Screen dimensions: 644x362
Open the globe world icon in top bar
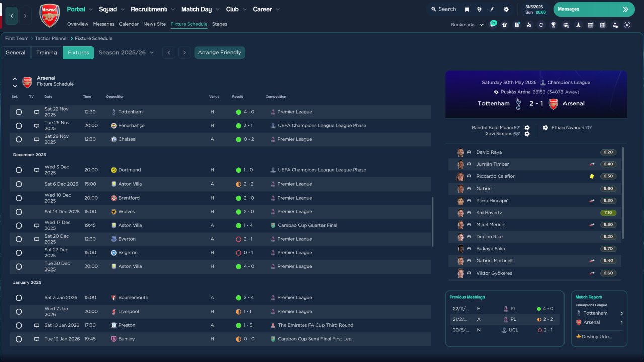pos(479,9)
